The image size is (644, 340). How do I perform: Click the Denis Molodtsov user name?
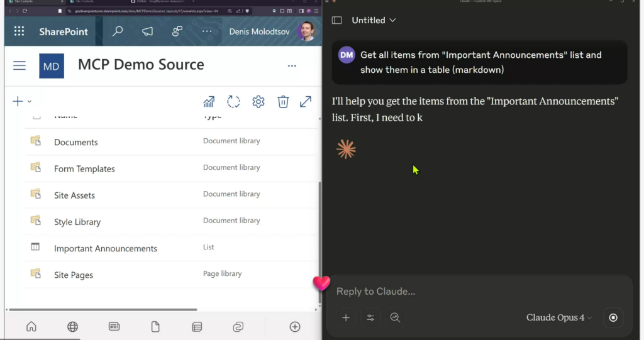[259, 31]
